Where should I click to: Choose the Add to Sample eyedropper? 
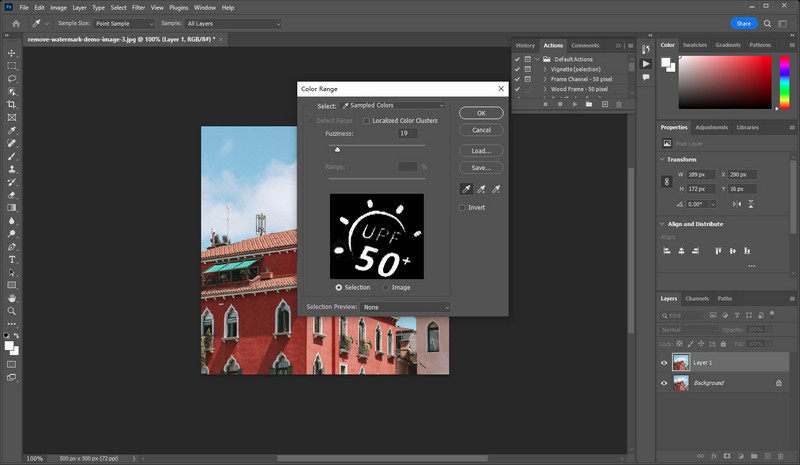(481, 189)
